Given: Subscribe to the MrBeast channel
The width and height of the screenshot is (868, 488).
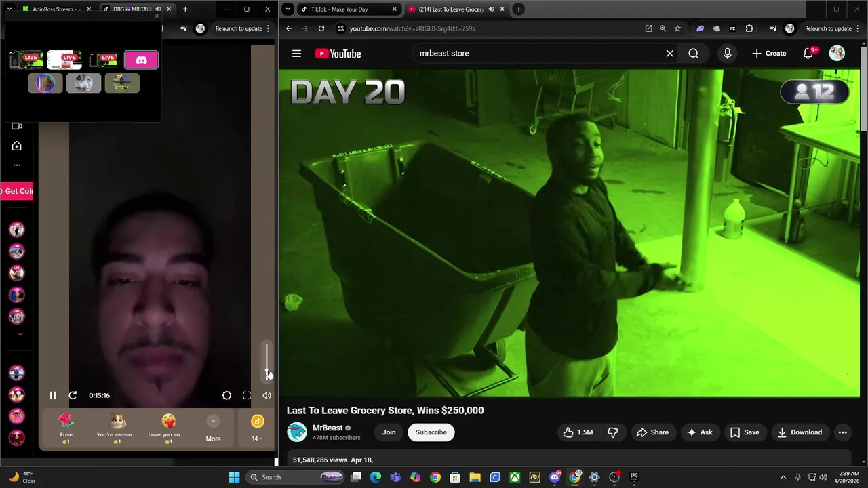Looking at the screenshot, I should 431,432.
